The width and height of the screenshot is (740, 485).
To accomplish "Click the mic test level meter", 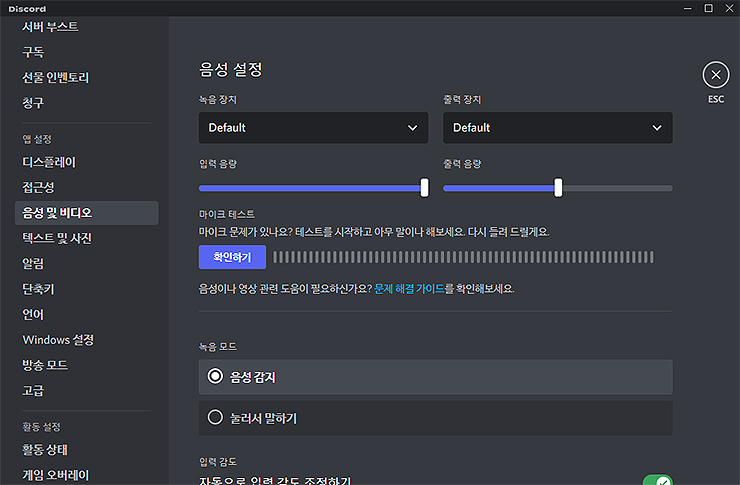I will [463, 257].
